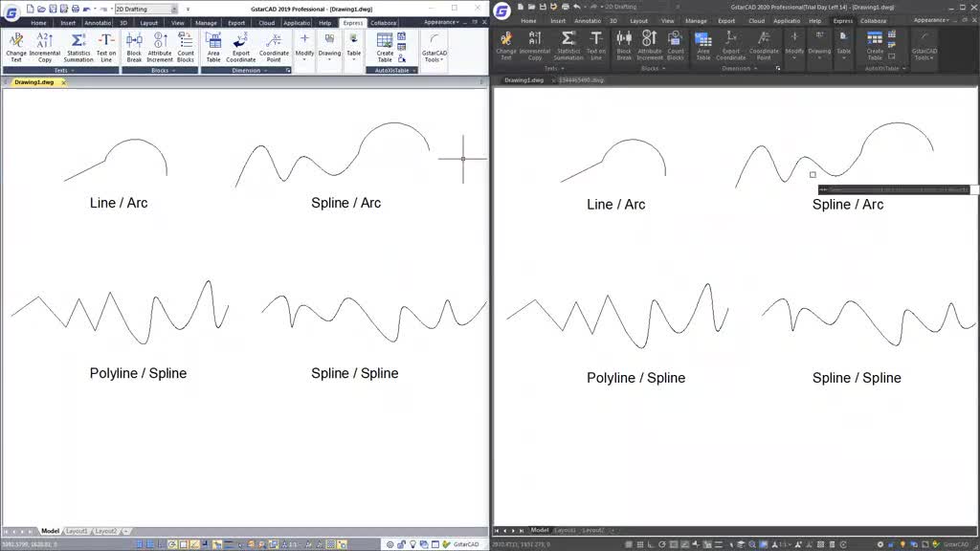This screenshot has width=980, height=551.
Task: Click New file icon in GstarCAD 2019 toolbar
Action: tap(30, 9)
